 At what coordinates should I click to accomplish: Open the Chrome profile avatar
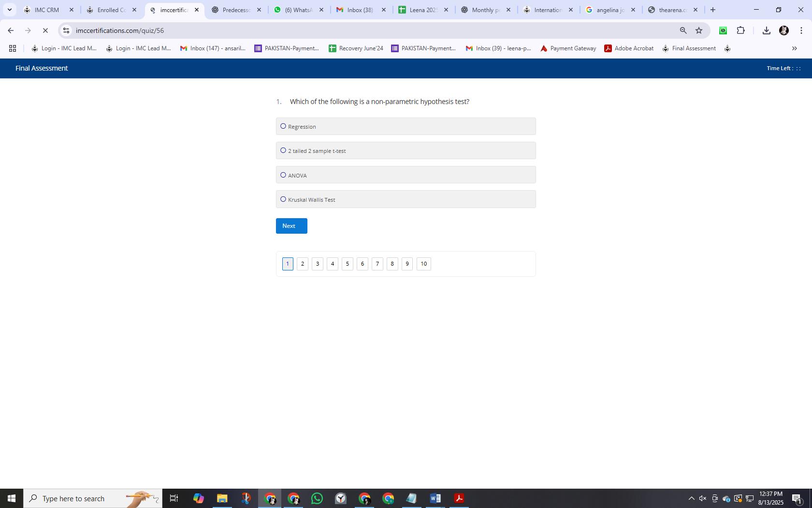(x=784, y=30)
